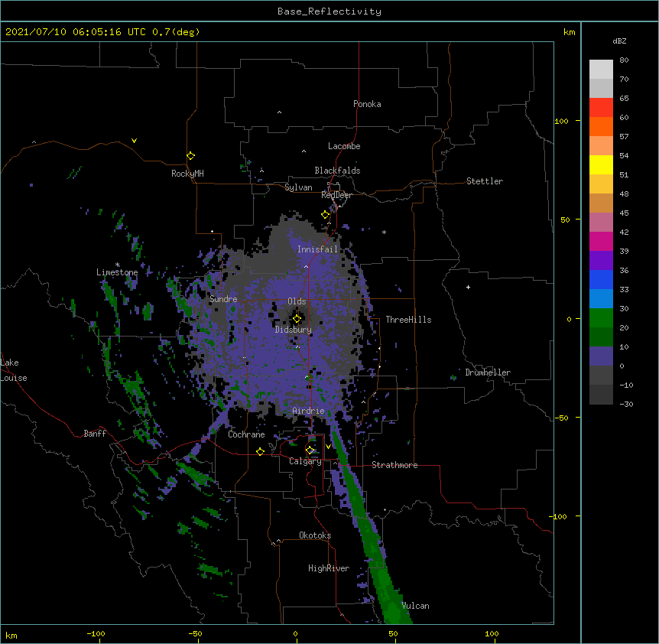The image size is (659, 644).
Task: Select the yellow 51-54 dBZ legend swatch
Action: tap(601, 164)
